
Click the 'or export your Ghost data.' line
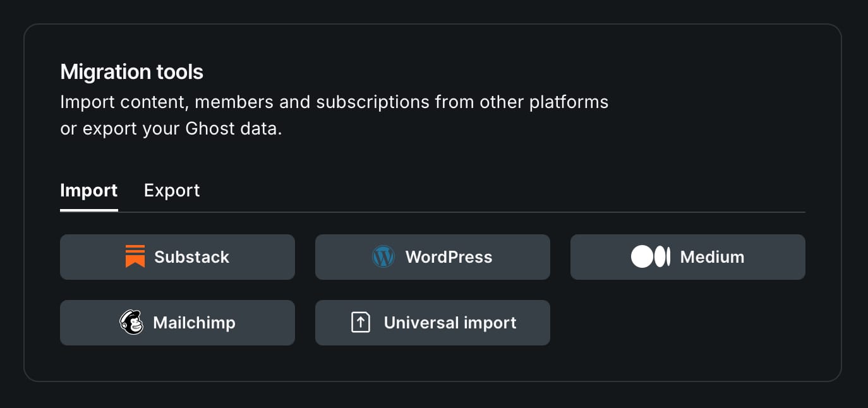pos(171,129)
